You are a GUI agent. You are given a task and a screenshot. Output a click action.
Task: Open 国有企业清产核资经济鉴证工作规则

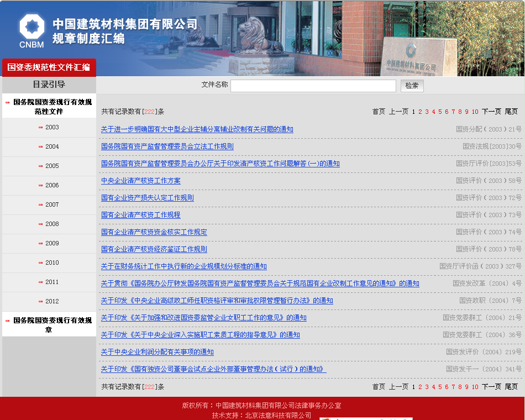point(154,249)
